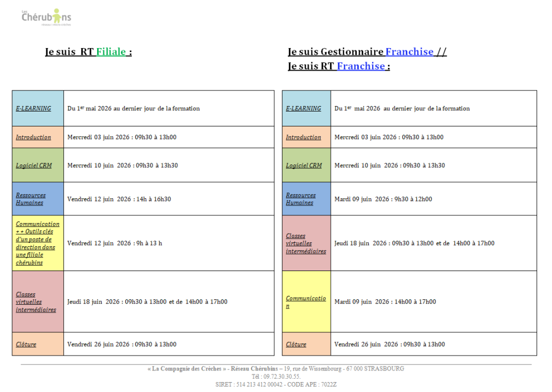Click Logiciel CRM in the Franchise table
This screenshot has height=392, width=552.
tap(304, 166)
